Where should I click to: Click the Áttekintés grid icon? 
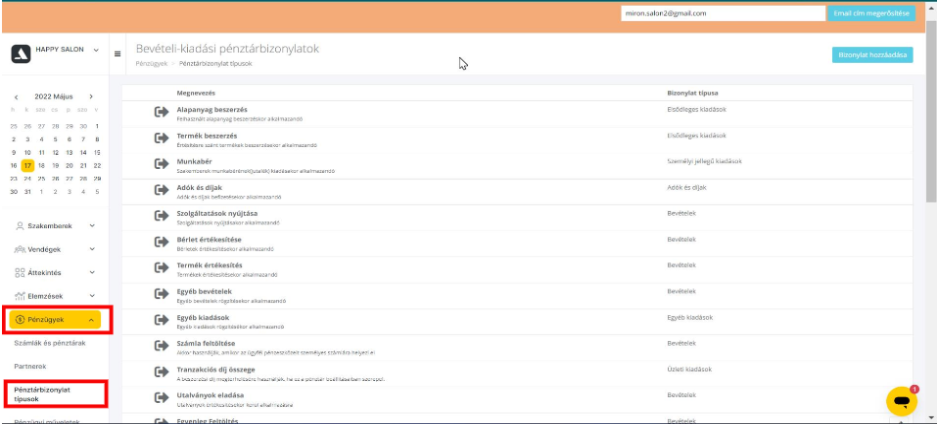click(x=19, y=273)
